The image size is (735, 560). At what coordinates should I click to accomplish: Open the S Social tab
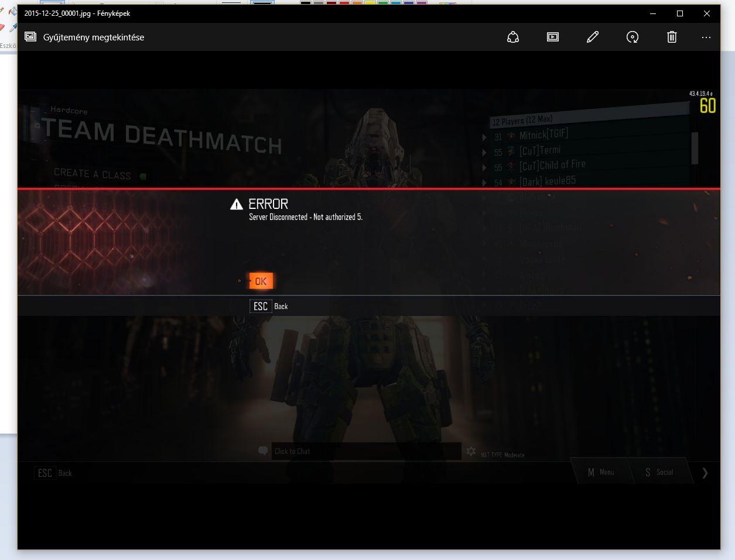659,472
